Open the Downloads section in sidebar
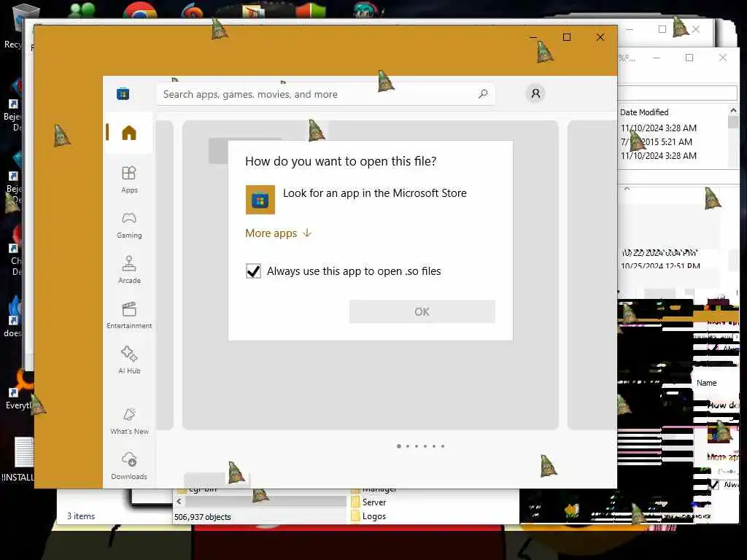 click(129, 466)
